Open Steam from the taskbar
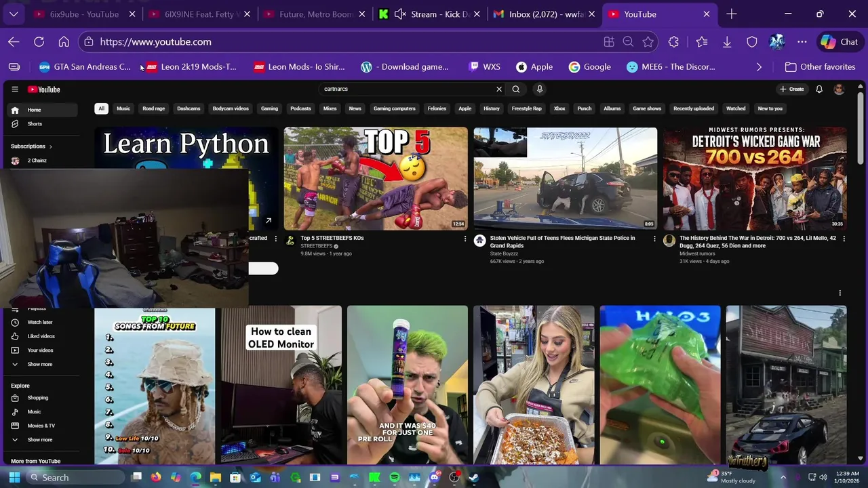Image resolution: width=868 pixels, height=488 pixels. (x=474, y=477)
